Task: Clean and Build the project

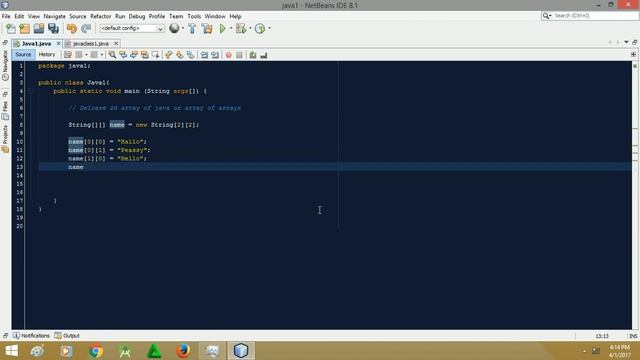Action: pos(207,29)
